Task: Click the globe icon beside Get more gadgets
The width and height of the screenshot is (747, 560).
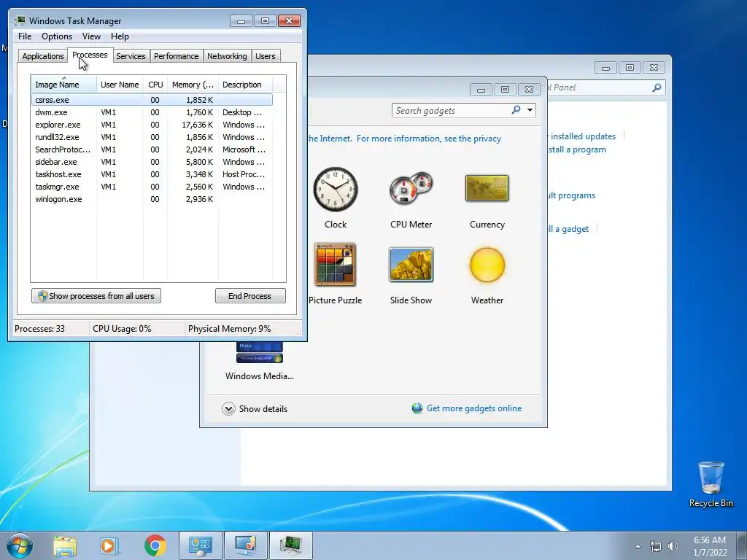Action: click(417, 408)
